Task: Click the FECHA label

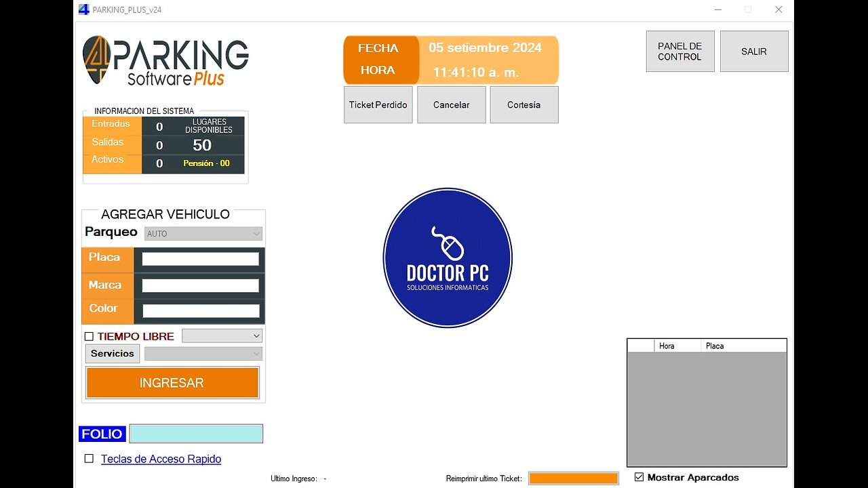Action: (x=378, y=48)
